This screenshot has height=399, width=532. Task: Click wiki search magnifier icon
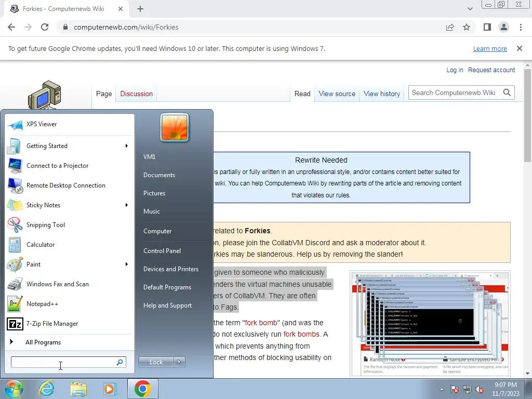[507, 92]
